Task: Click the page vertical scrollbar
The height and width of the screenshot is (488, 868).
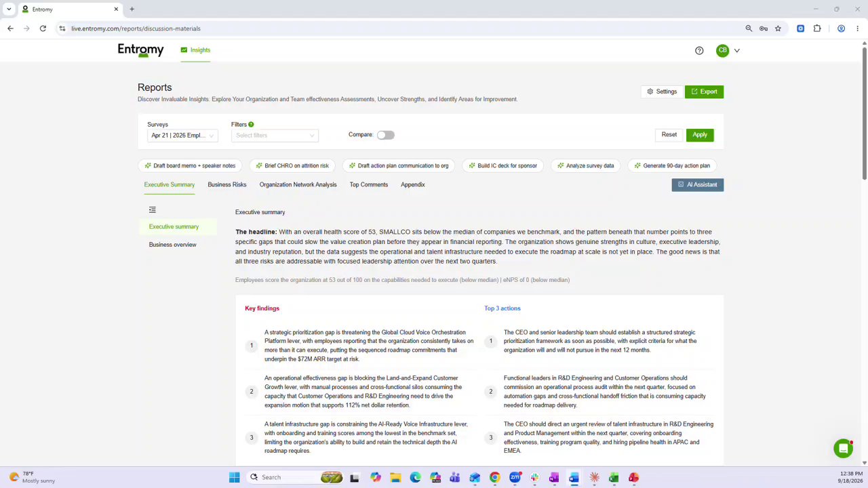Action: (864, 112)
